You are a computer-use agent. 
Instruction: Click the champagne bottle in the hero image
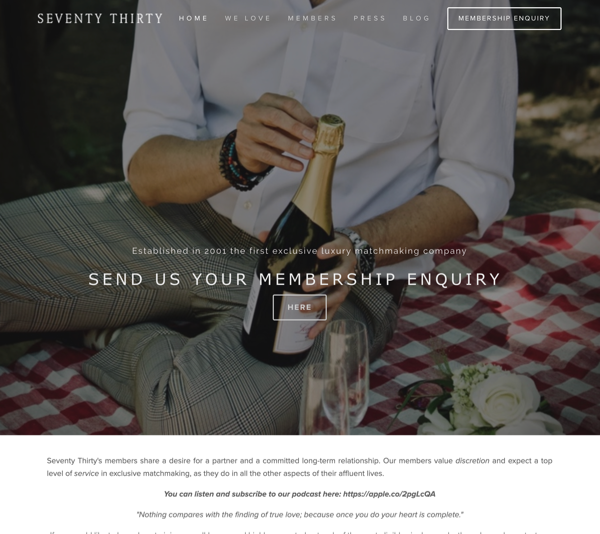pos(295,245)
